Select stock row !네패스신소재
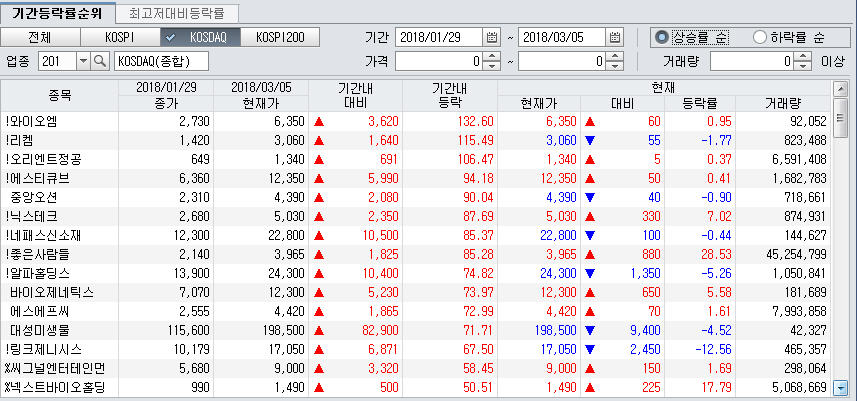This screenshot has width=857, height=401. coord(415,235)
